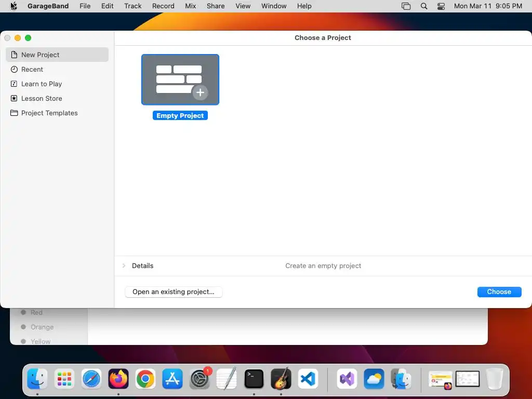Open Stage Manager from the menu bar

tap(406, 6)
